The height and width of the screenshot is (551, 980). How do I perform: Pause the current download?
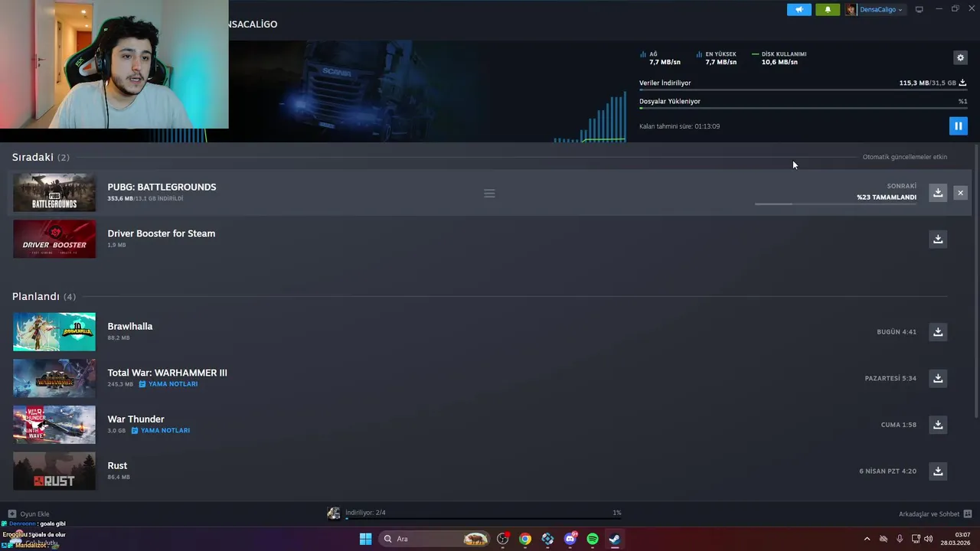pyautogui.click(x=958, y=126)
